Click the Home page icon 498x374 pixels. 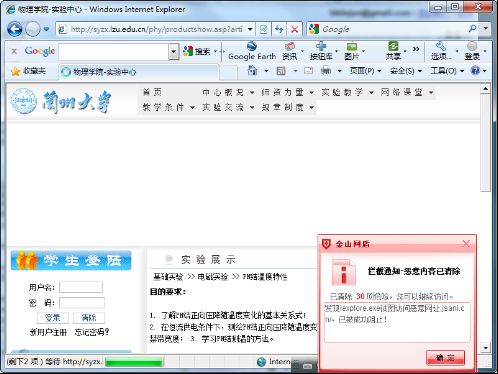pyautogui.click(x=253, y=71)
